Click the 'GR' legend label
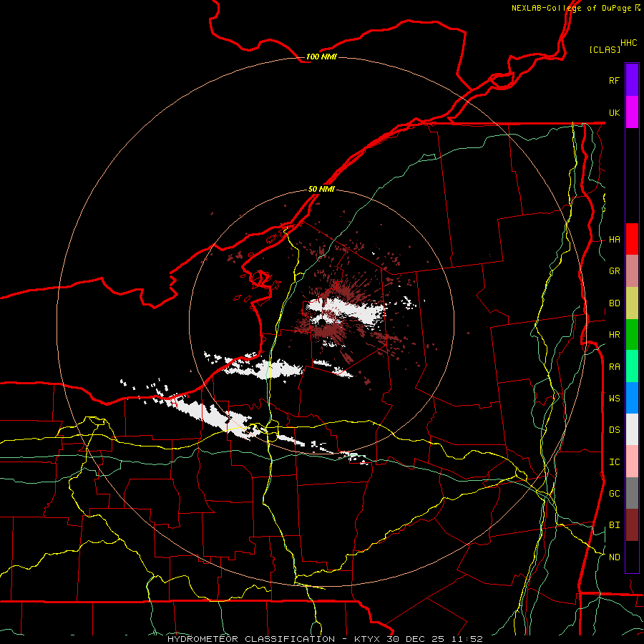The width and height of the screenshot is (644, 644). 614,271
